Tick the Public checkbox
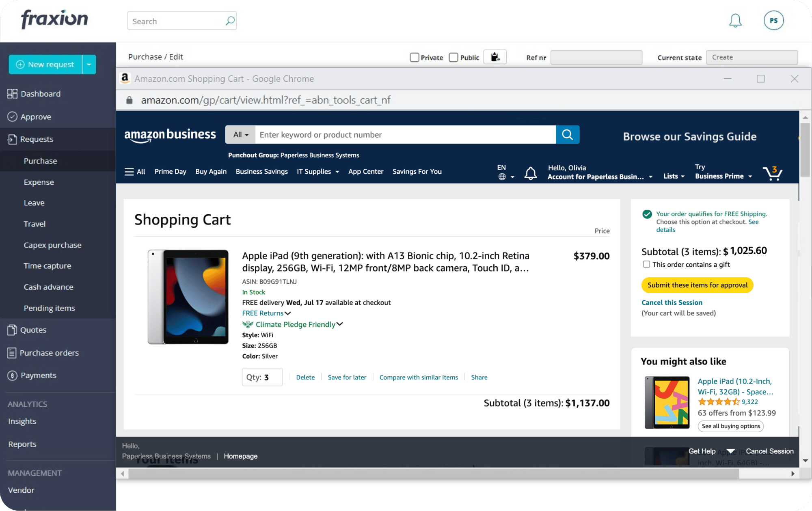The width and height of the screenshot is (812, 511). pos(454,57)
